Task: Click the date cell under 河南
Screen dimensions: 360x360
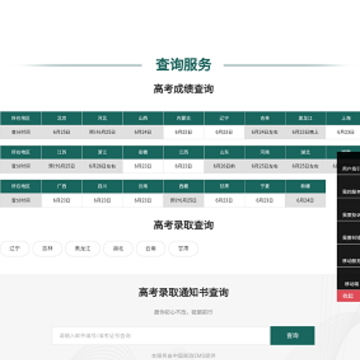Action: point(265,166)
